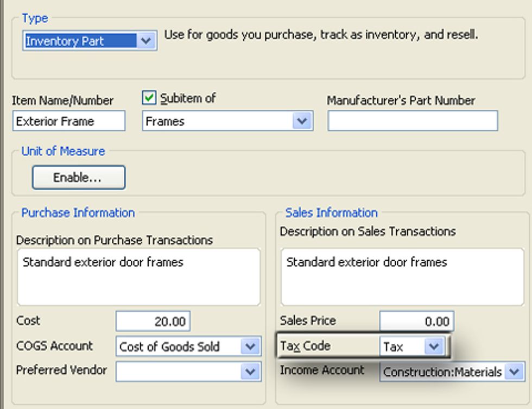
Task: Select the Manufacturer's Part Number field
Action: pos(414,120)
